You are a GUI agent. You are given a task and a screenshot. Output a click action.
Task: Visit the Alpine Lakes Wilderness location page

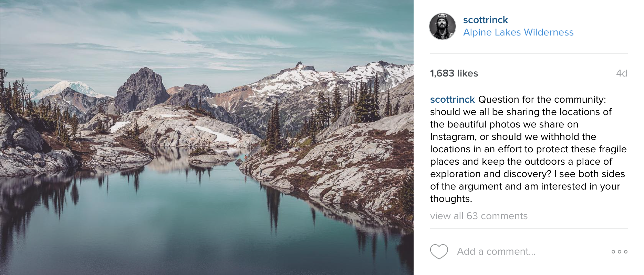coord(518,32)
